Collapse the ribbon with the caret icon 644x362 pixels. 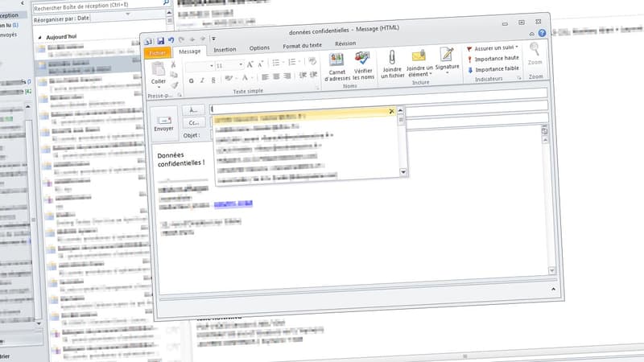532,34
